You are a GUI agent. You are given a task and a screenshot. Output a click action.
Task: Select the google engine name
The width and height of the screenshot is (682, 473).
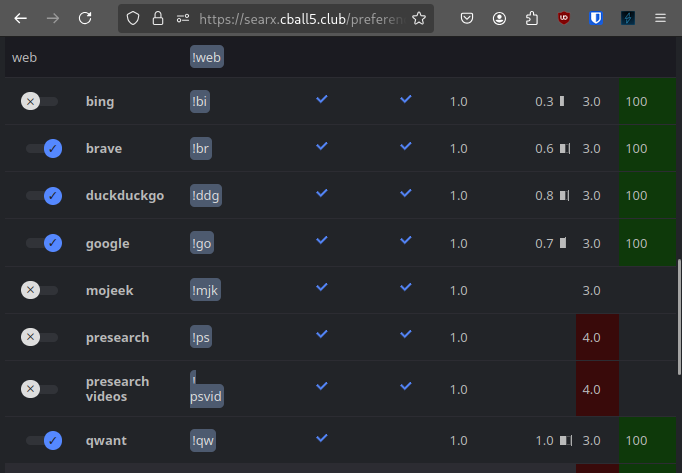coord(107,243)
